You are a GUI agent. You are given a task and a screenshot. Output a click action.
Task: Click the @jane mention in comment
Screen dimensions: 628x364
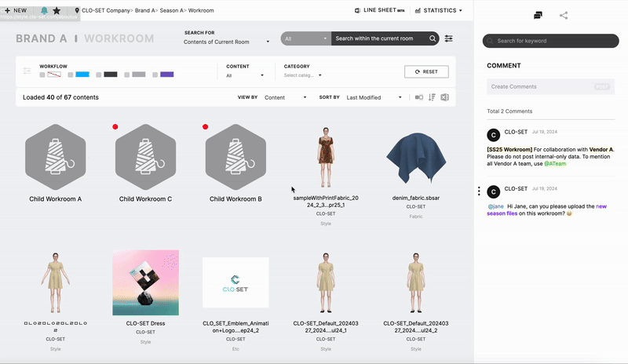496,206
